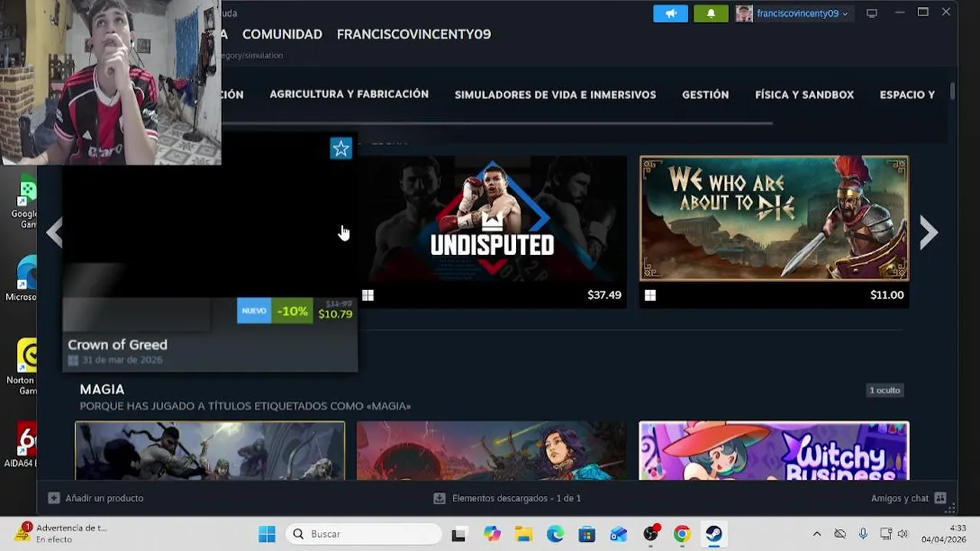The height and width of the screenshot is (551, 980).
Task: Open the COMUNIDAD menu
Action: [282, 34]
